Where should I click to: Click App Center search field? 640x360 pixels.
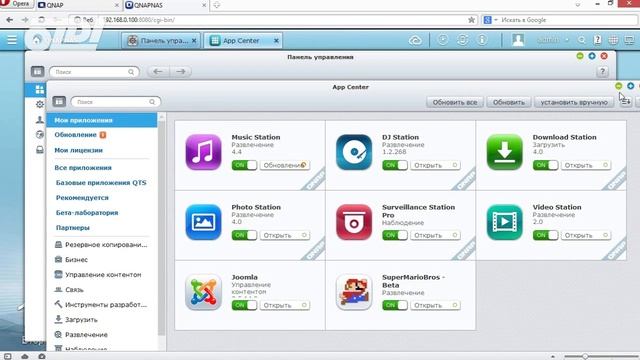pos(116,102)
